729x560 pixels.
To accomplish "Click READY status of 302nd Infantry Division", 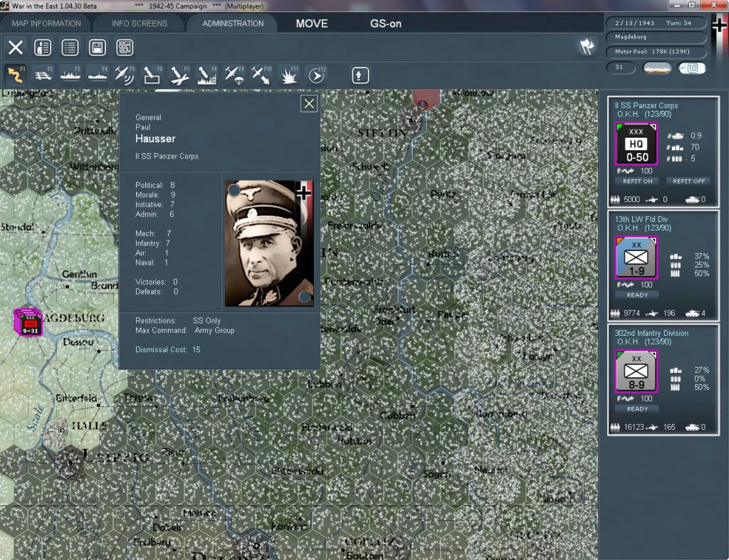I will 637,409.
